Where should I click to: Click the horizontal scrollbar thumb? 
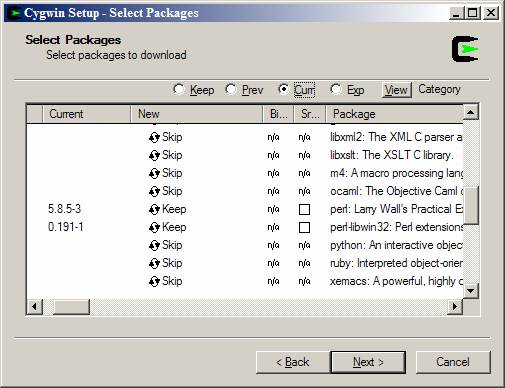coord(71,306)
